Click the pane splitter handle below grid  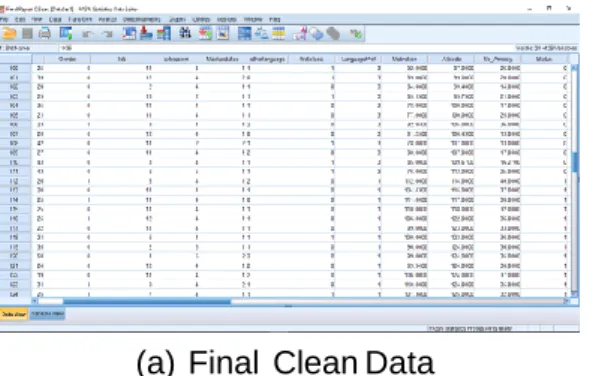click(x=288, y=306)
